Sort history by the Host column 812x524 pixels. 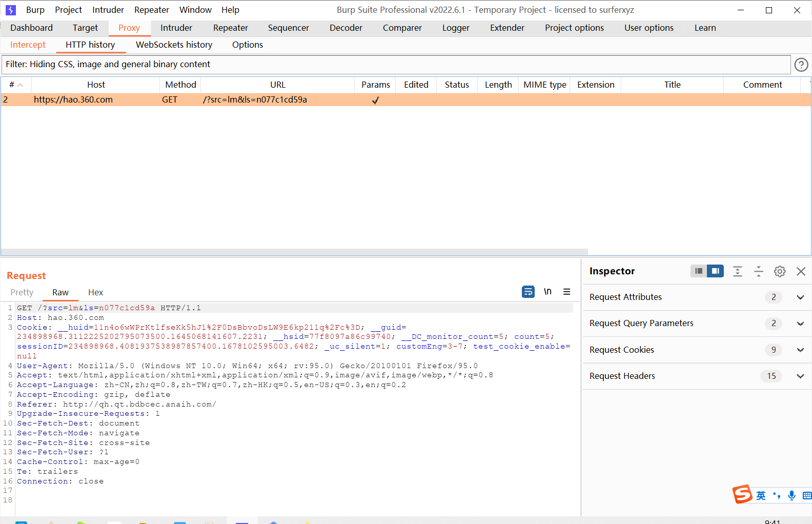[x=96, y=85]
